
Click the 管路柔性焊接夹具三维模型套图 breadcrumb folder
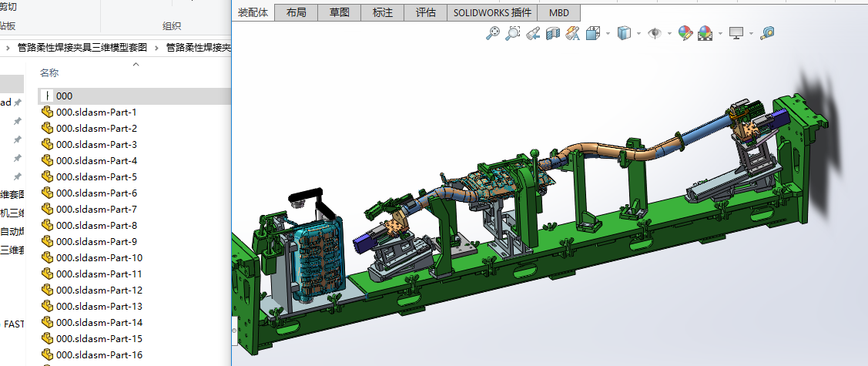point(82,48)
